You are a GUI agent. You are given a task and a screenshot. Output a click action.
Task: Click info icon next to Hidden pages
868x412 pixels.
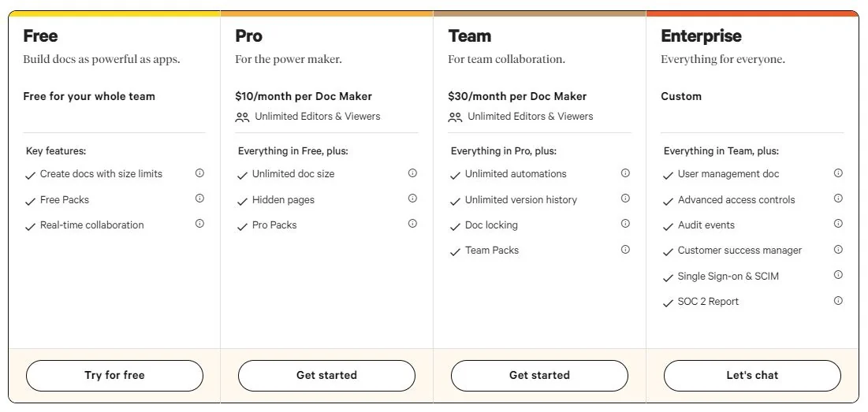[412, 199]
